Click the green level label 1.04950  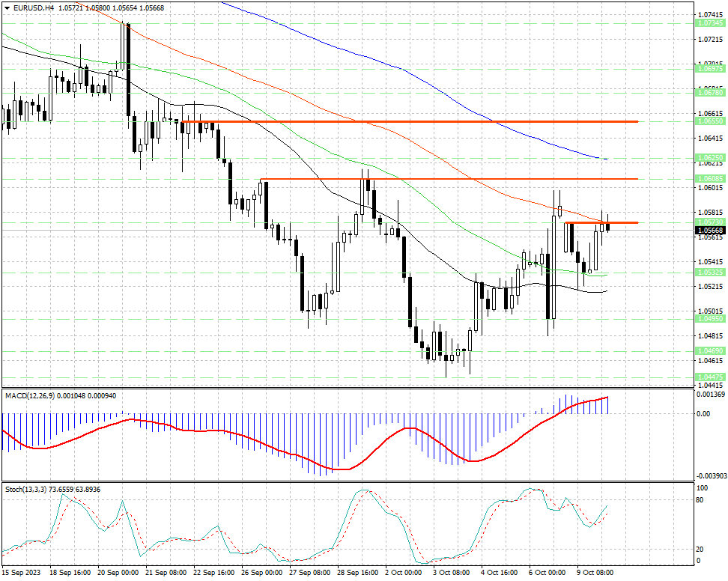coord(710,319)
